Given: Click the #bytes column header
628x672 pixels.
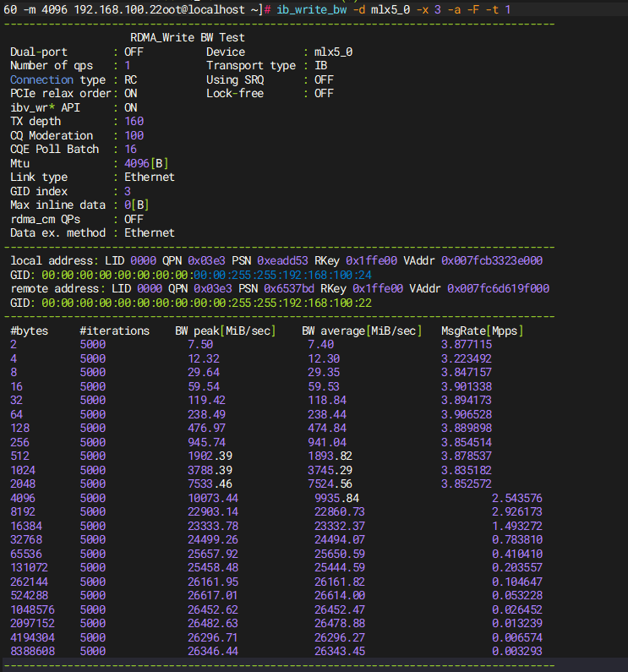Looking at the screenshot, I should [x=30, y=331].
